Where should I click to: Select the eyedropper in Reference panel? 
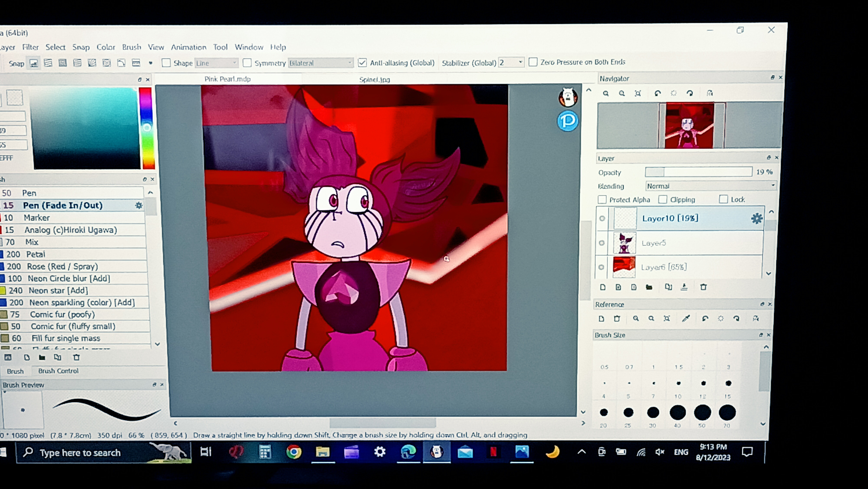686,318
